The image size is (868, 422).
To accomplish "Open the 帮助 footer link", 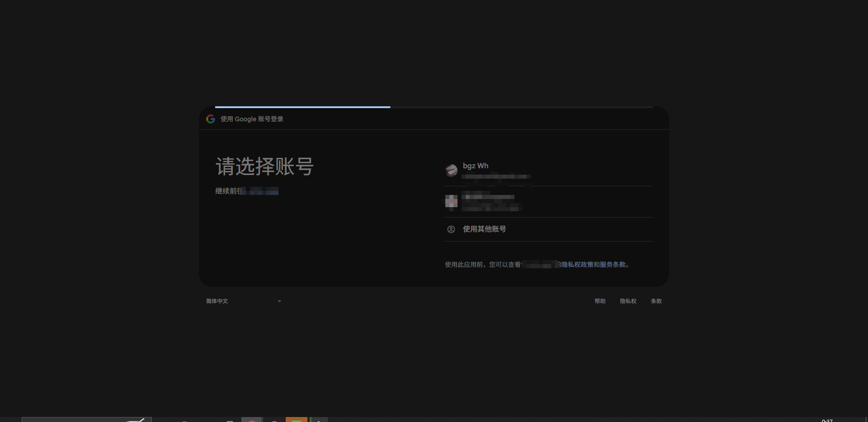I will click(600, 301).
